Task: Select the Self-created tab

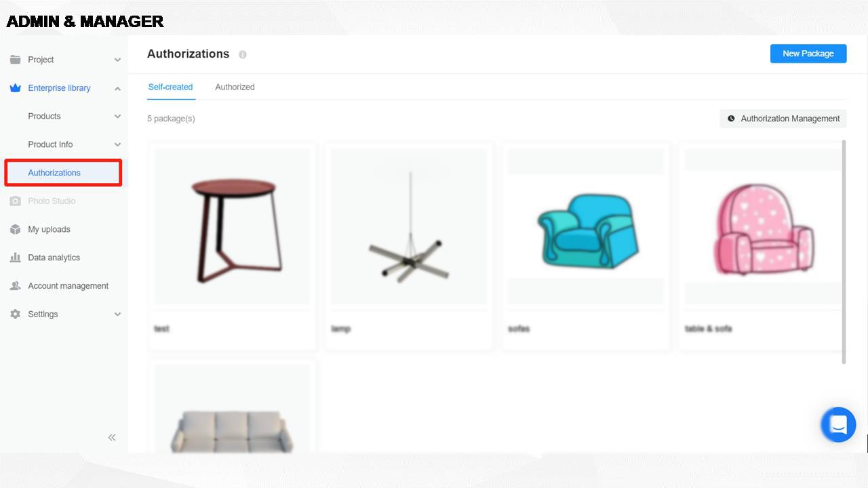Action: click(170, 87)
